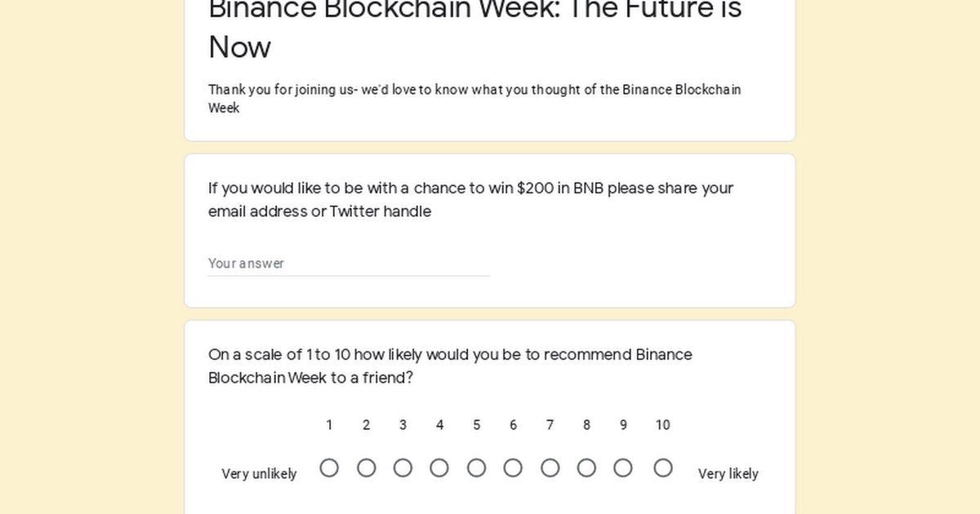
Task: Click the number 10 label above the scale
Action: [662, 425]
